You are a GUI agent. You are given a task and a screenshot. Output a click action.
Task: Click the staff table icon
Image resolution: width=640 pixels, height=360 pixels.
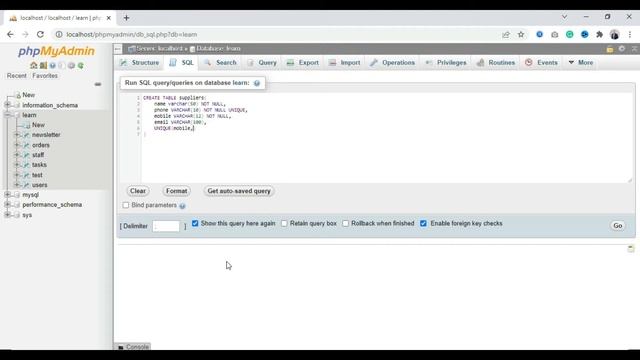tap(27, 155)
